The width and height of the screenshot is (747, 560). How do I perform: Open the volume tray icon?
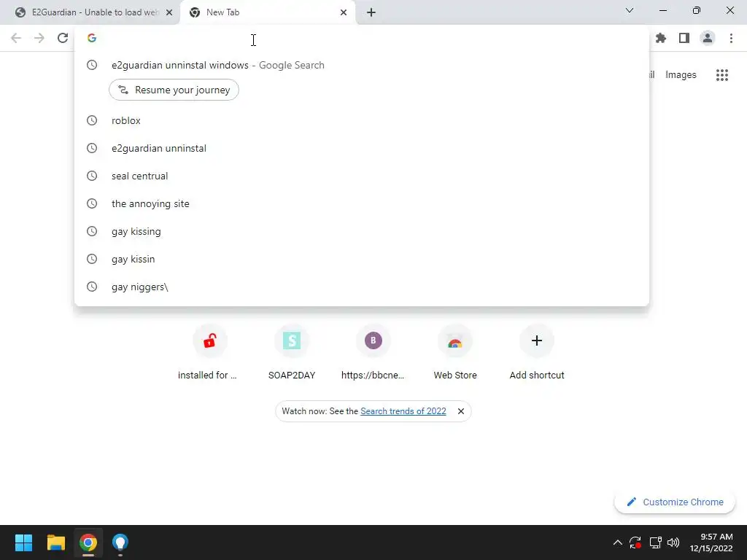click(673, 542)
